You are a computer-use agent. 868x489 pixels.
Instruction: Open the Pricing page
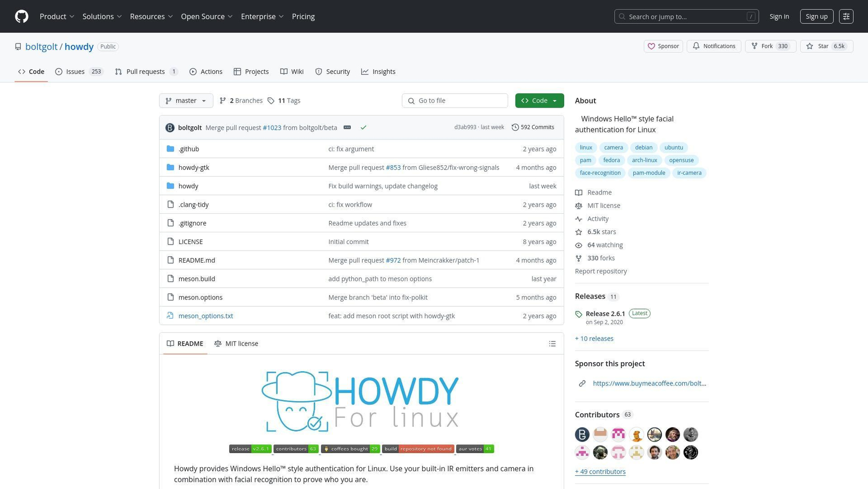coord(303,16)
